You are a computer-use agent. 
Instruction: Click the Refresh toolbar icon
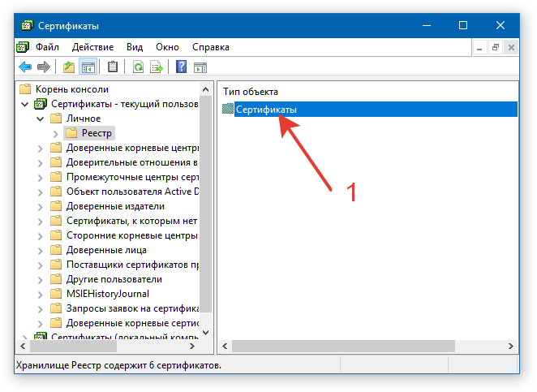(139, 67)
